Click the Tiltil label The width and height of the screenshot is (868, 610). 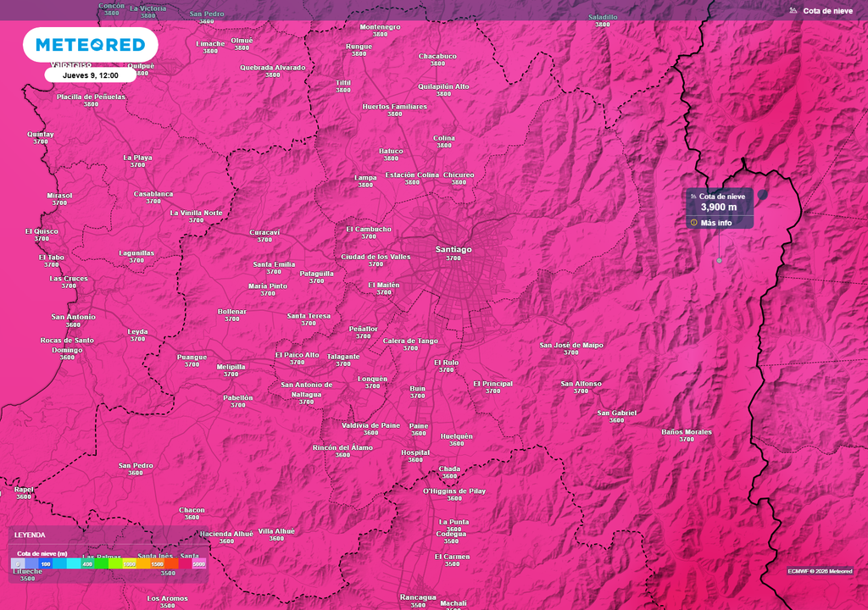coord(343,83)
